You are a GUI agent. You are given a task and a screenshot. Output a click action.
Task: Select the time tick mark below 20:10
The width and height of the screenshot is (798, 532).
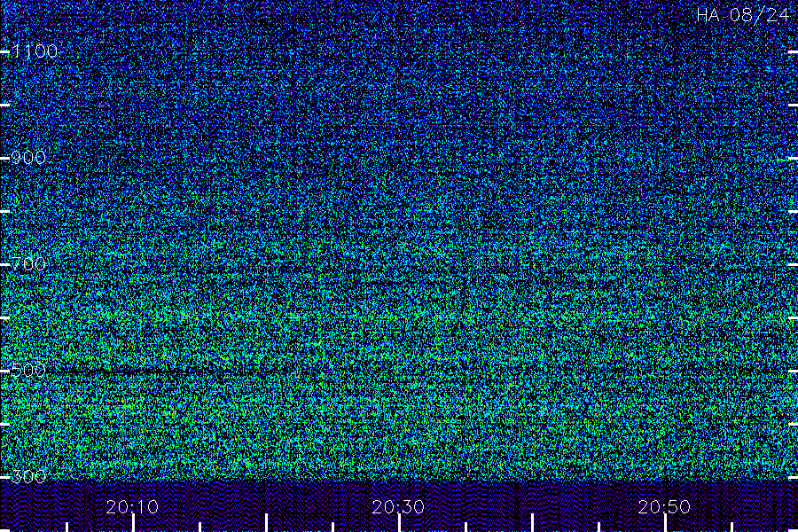pyautogui.click(x=133, y=523)
